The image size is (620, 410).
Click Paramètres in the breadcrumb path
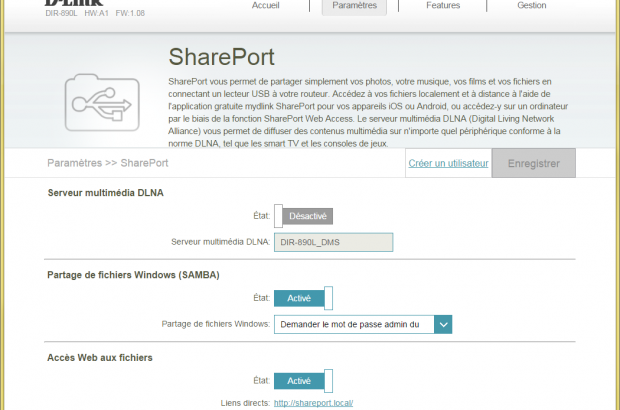[x=75, y=163]
